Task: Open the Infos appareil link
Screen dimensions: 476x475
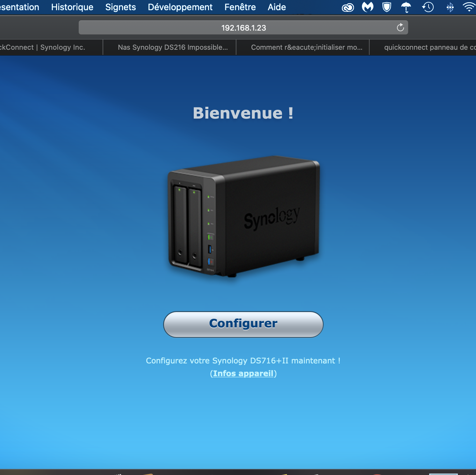Action: (x=243, y=373)
